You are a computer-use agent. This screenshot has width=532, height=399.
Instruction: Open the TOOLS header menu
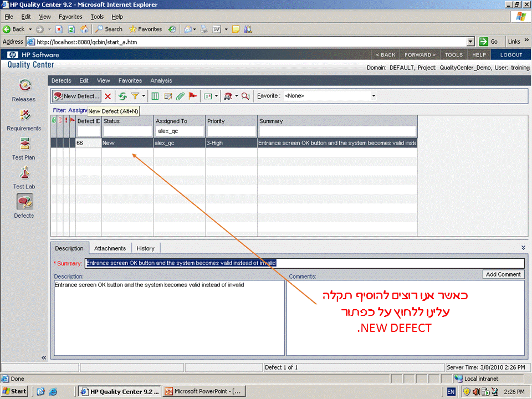[454, 55]
